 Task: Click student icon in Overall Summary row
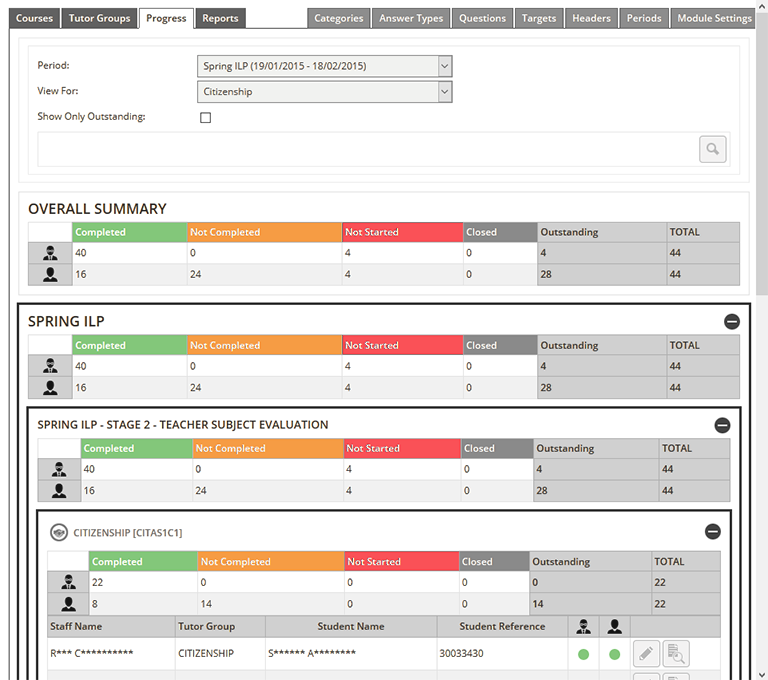tap(50, 274)
